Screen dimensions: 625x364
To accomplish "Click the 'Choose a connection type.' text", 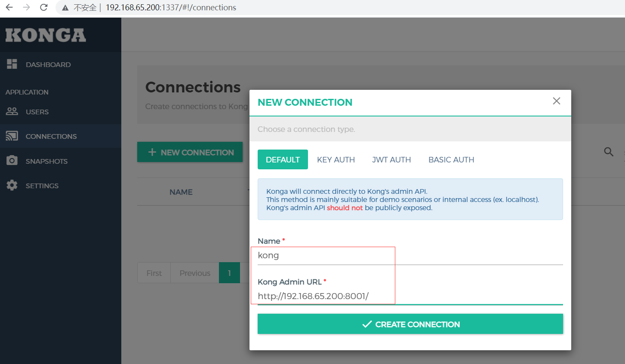I will point(306,129).
